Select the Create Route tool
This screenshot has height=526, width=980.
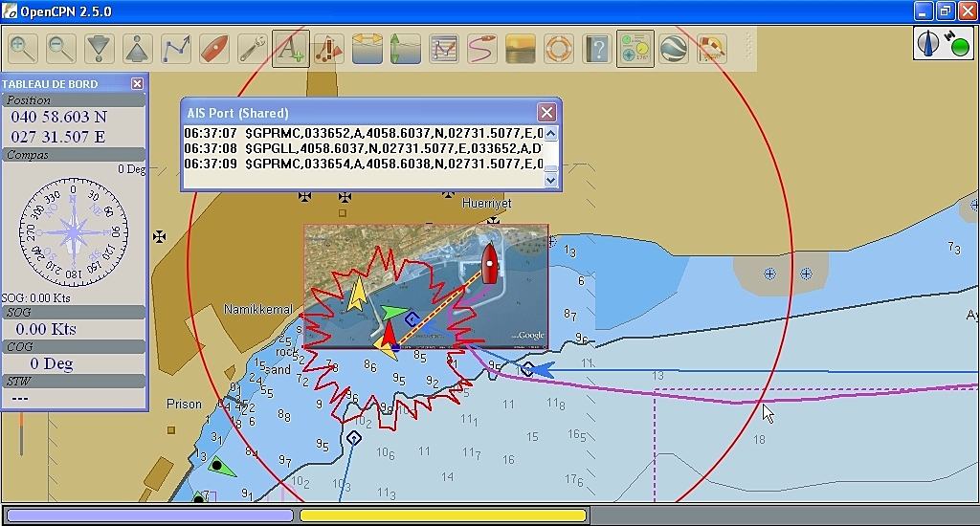176,49
